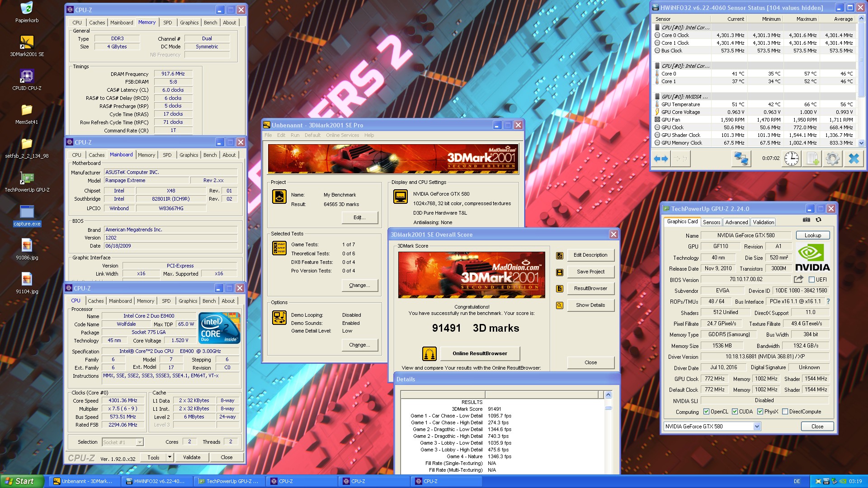Toggle the PhysX checkbox
Image resolution: width=868 pixels, height=488 pixels.
[760, 412]
